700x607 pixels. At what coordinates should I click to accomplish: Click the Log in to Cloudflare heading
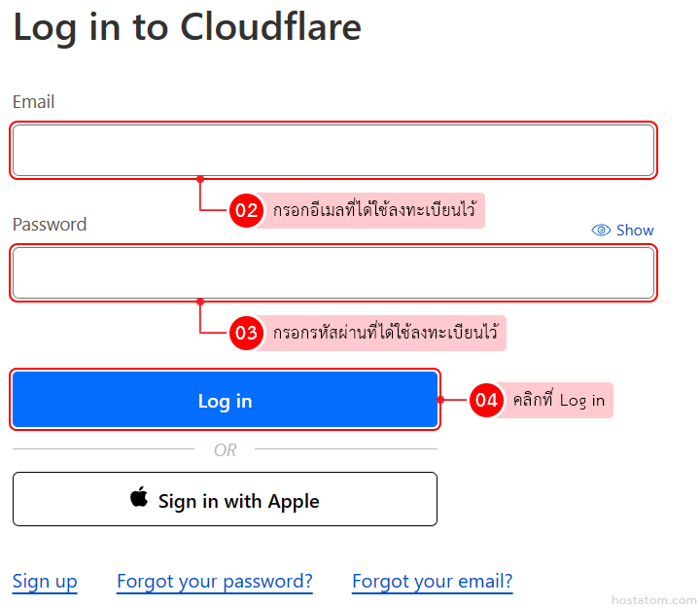point(187,27)
